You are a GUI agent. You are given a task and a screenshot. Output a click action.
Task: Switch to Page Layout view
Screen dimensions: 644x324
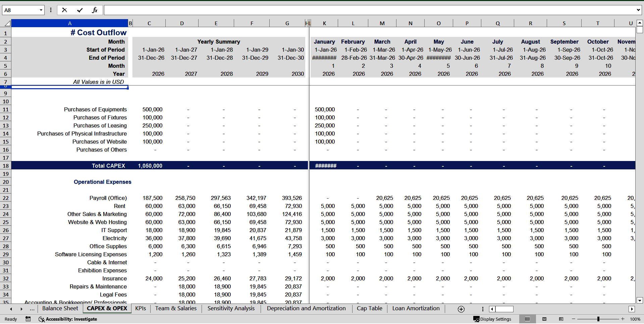[544, 319]
